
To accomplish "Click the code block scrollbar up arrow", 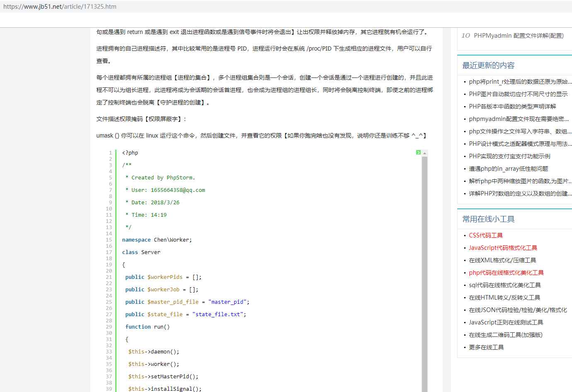I will (424, 153).
